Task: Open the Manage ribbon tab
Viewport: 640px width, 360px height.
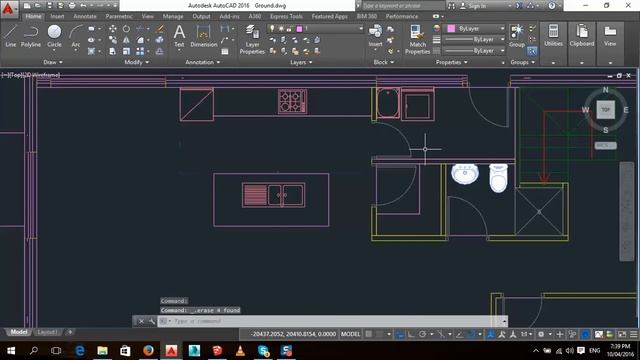Action: [173, 16]
